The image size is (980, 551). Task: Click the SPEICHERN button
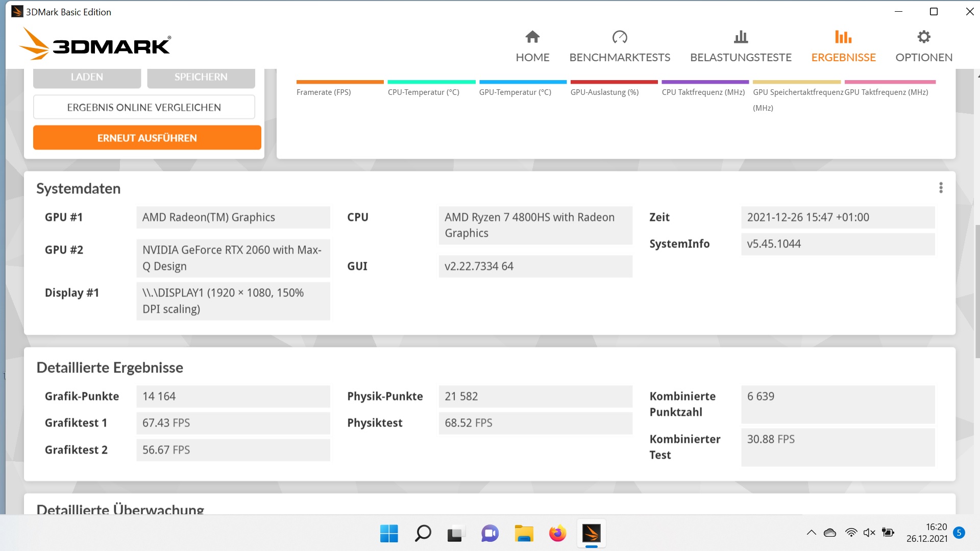tap(201, 78)
